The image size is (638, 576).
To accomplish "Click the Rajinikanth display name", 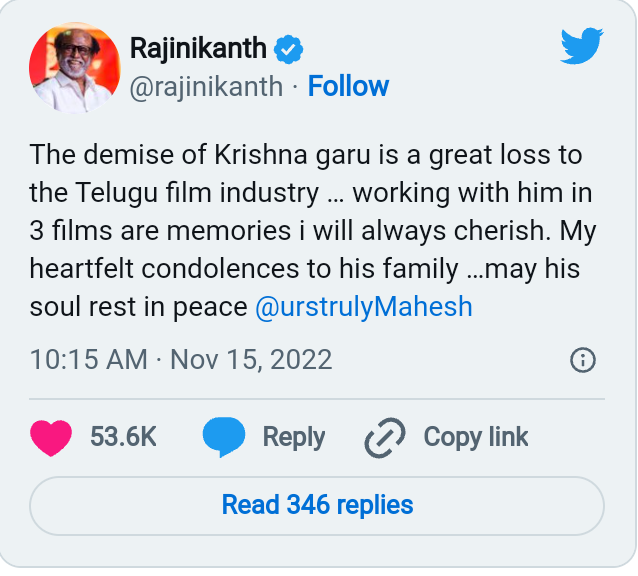I will point(198,48).
